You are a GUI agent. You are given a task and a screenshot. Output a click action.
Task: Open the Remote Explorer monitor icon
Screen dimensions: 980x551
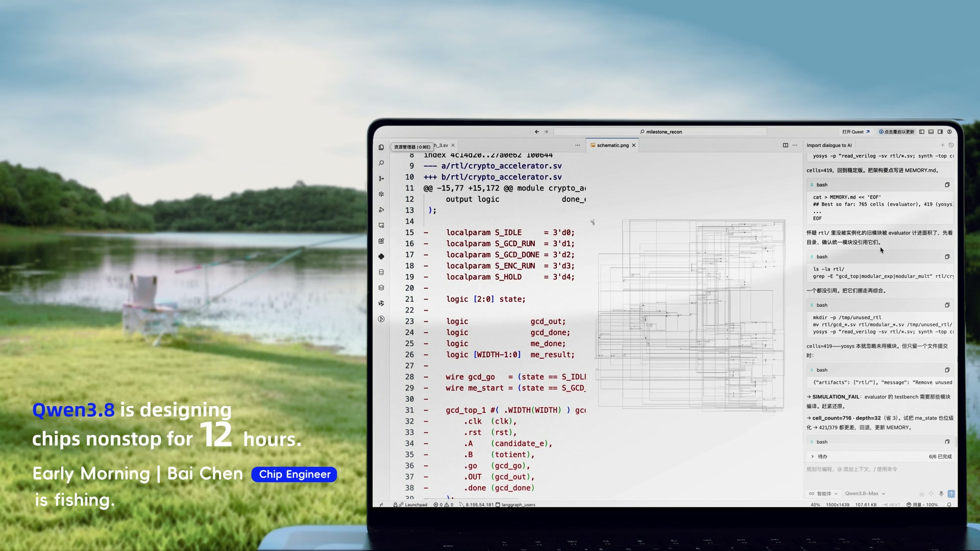coord(381,226)
